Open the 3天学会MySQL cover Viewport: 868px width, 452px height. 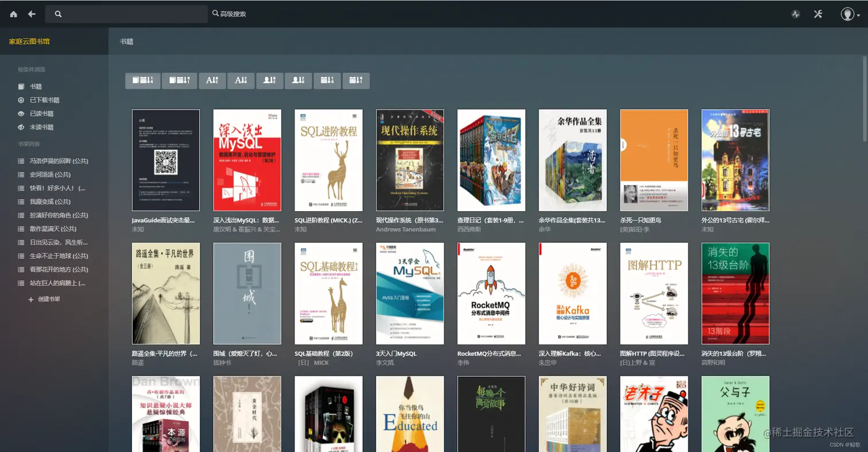[410, 294]
